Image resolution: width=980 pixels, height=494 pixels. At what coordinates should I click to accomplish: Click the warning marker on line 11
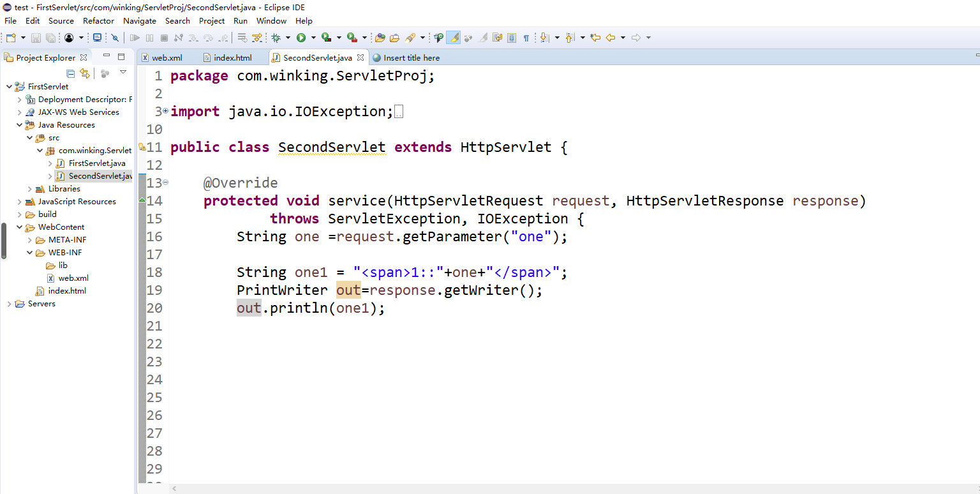pos(142,147)
